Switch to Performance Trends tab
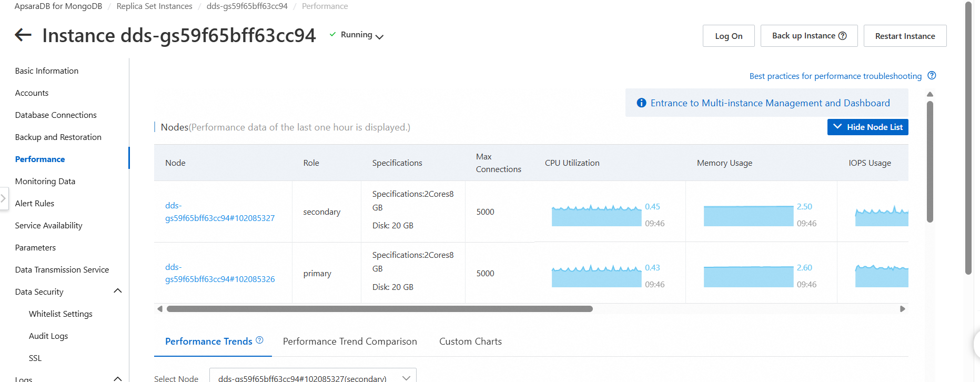980x382 pixels. (x=209, y=341)
